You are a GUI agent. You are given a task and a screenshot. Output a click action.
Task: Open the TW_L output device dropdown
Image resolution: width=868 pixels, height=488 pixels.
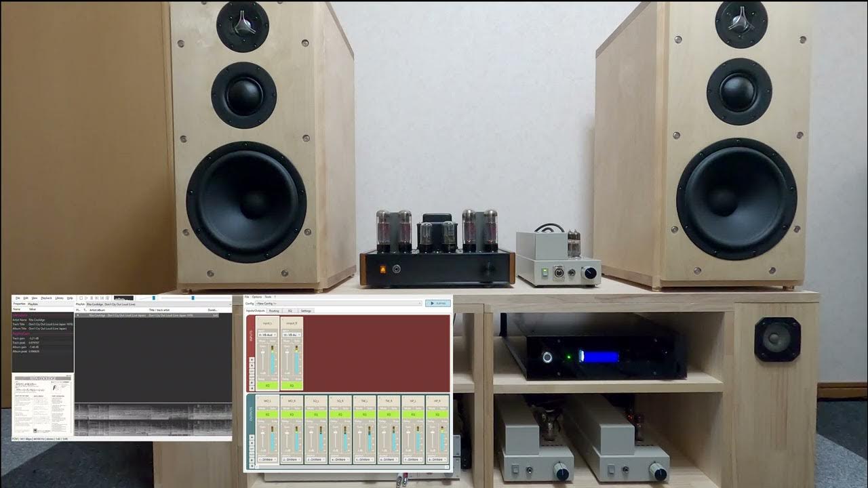pyautogui.click(x=365, y=460)
